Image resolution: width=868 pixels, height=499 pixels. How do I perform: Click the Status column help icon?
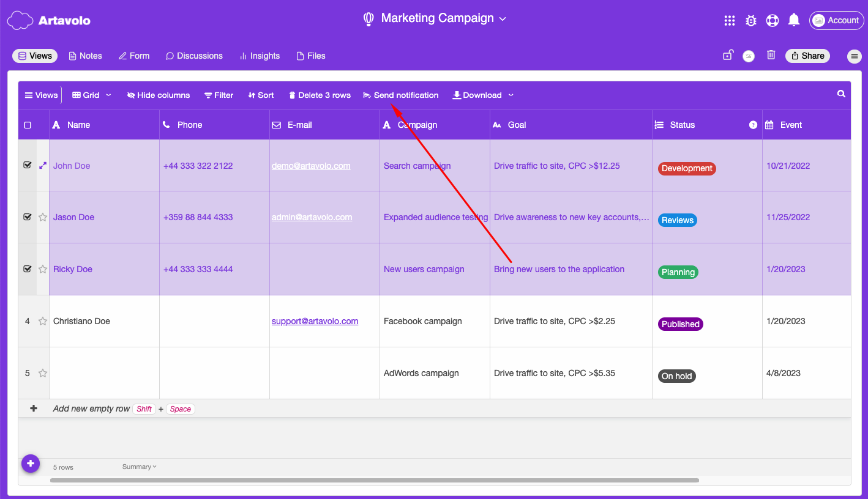pyautogui.click(x=754, y=125)
